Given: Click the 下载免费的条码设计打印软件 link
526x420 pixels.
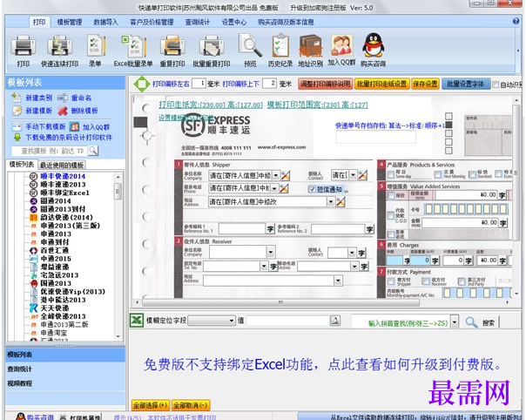Looking at the screenshot, I should [69, 138].
